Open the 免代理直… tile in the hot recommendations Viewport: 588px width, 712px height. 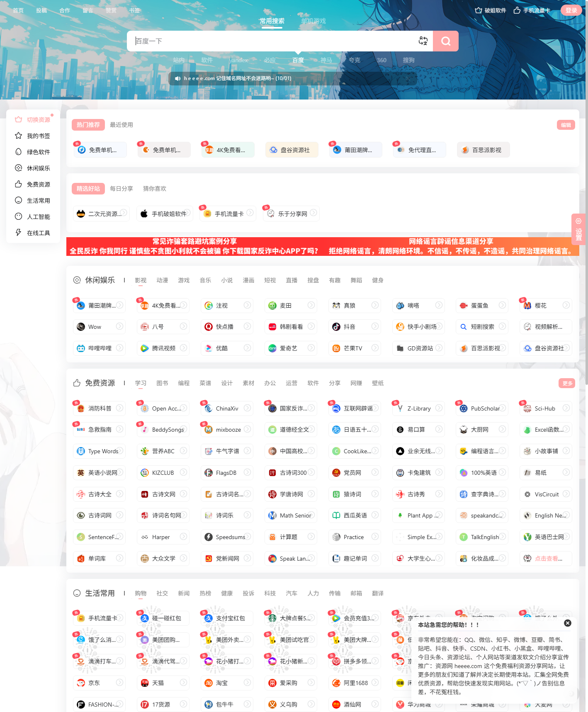coord(420,150)
